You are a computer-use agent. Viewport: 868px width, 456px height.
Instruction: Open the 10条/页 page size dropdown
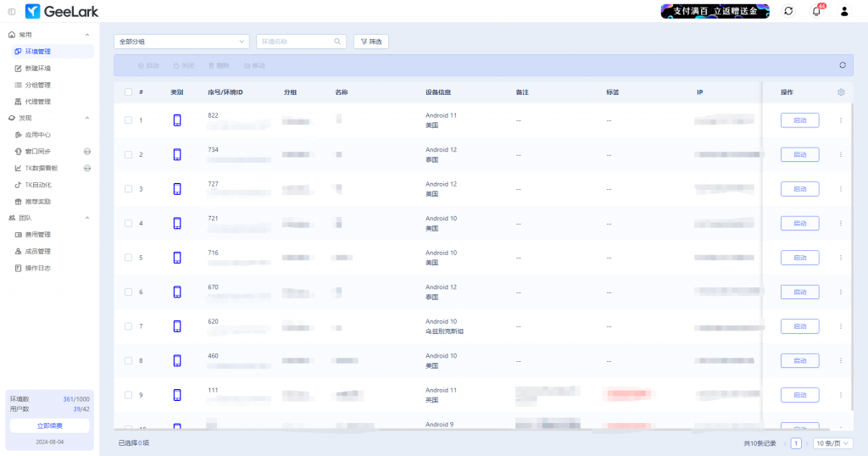pos(832,443)
